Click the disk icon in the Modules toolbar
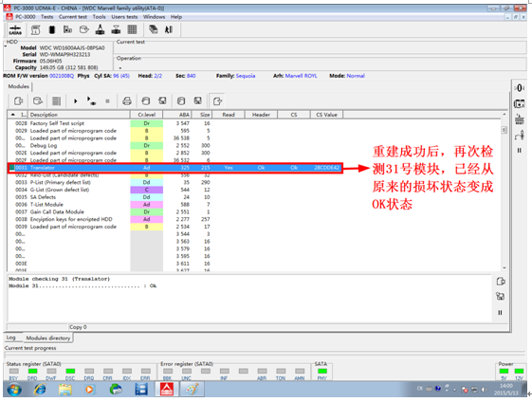The image size is (532, 402). (x=37, y=101)
